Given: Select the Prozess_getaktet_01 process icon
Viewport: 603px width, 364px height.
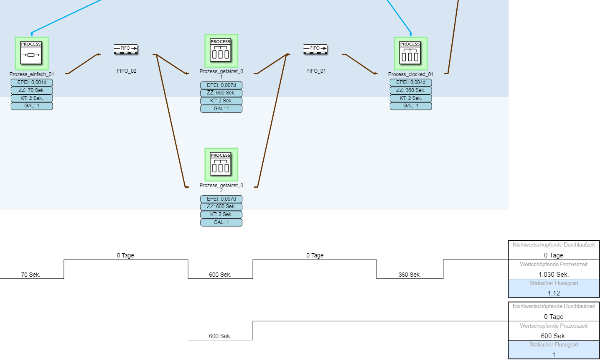Looking at the screenshot, I should coord(221,51).
